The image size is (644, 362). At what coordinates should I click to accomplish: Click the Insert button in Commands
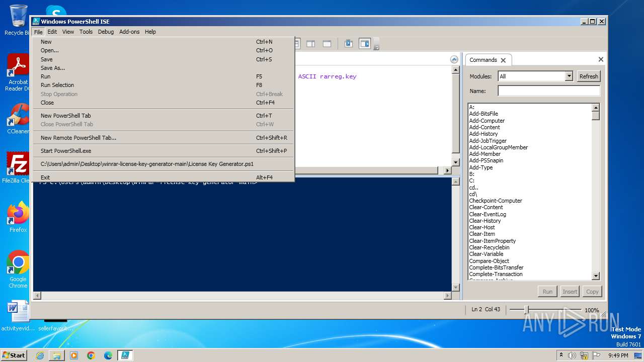[x=570, y=292]
